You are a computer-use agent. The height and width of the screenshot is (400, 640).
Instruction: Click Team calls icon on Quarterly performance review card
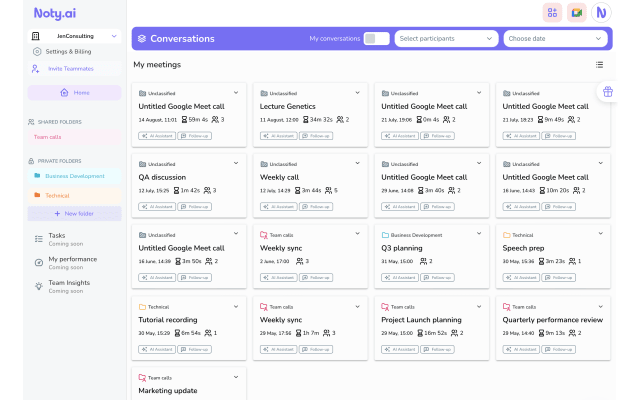pyautogui.click(x=507, y=307)
